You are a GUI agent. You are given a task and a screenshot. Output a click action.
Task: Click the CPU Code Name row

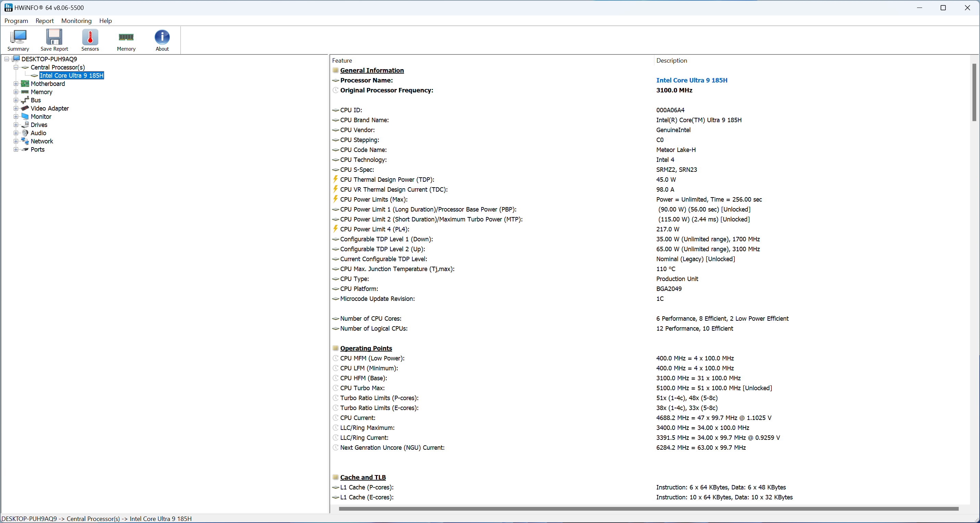650,150
